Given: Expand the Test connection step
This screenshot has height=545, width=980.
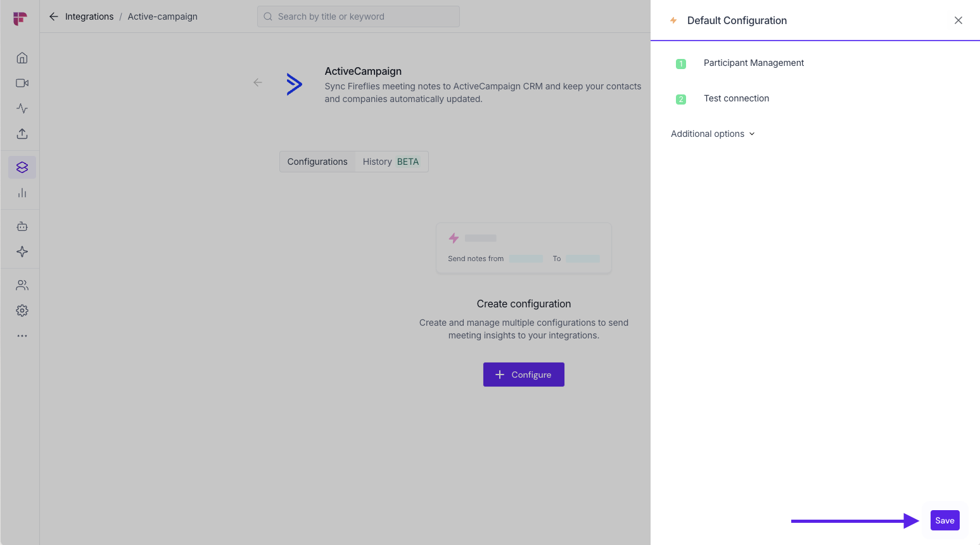Looking at the screenshot, I should point(736,98).
